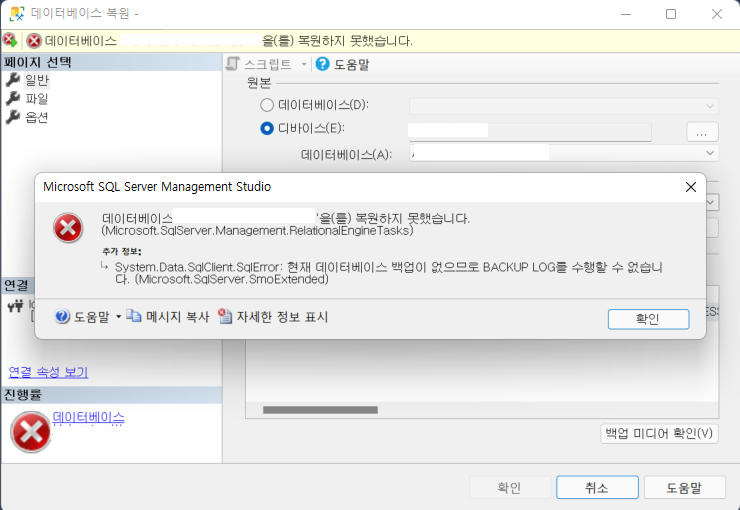
Task: Click the 디바이스(E) path input field
Action: pos(530,132)
